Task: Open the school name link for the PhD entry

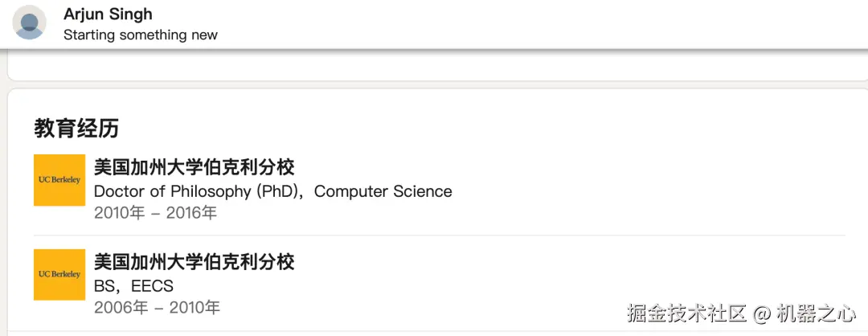Action: pos(194,167)
